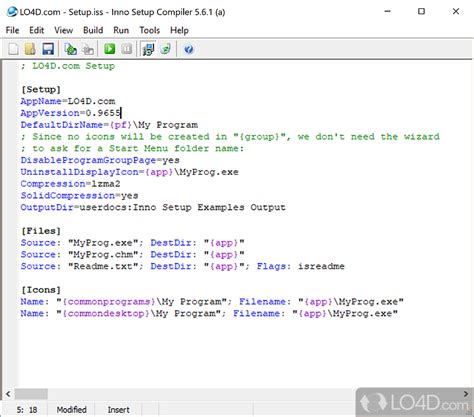The width and height of the screenshot is (474, 417).
Task: Open the Tools menu
Action: pos(149,30)
